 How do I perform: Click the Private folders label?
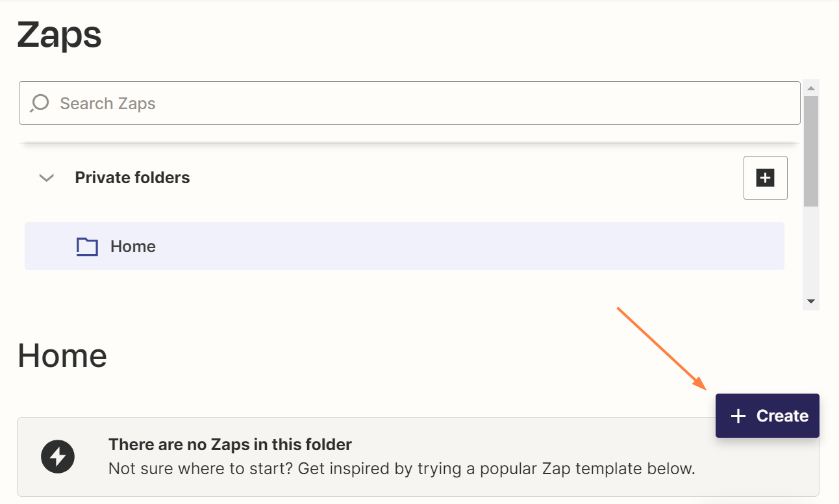click(132, 178)
